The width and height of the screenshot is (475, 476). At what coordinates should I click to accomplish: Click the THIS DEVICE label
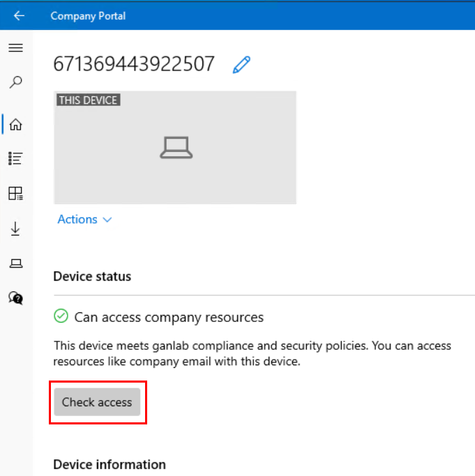click(88, 100)
